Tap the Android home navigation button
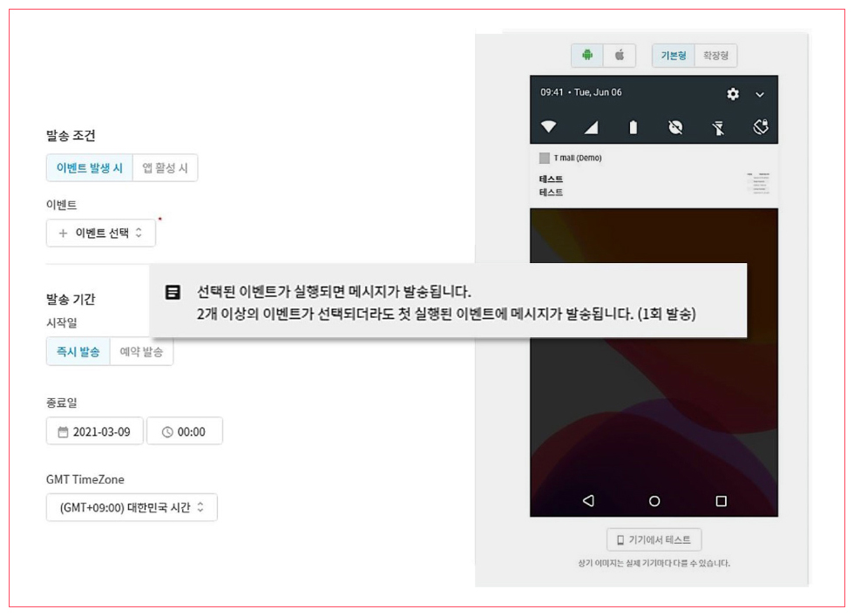 click(x=654, y=501)
